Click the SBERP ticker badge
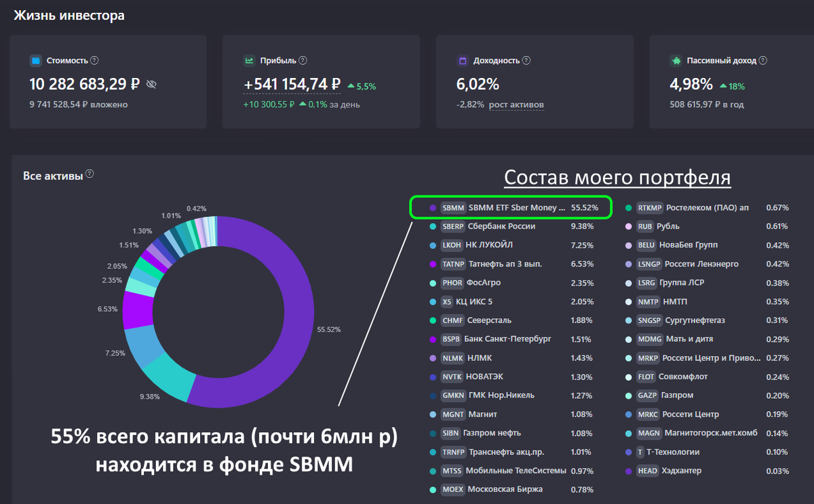Screen dimensions: 814x504 (x=452, y=227)
